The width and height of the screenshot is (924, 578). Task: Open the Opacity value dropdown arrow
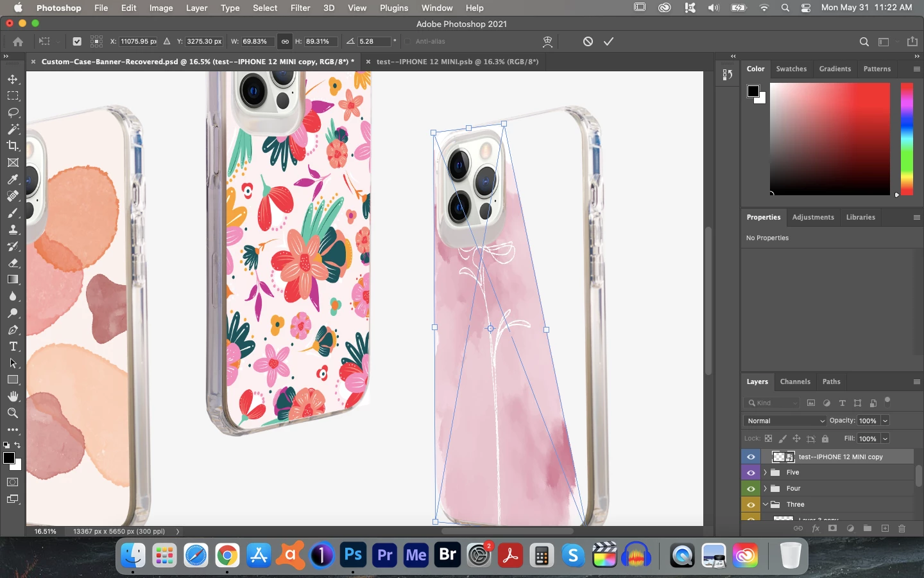tap(886, 421)
